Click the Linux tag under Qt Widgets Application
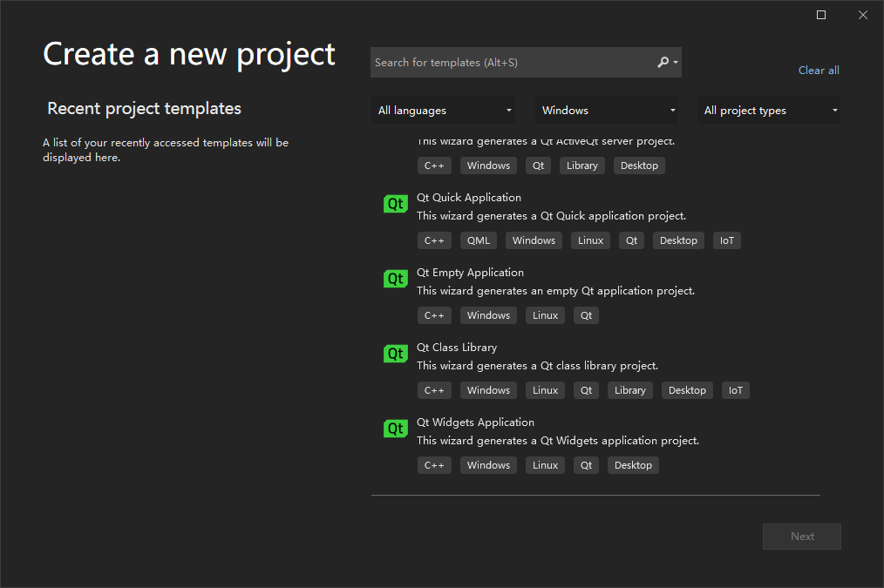884x588 pixels. click(x=545, y=465)
